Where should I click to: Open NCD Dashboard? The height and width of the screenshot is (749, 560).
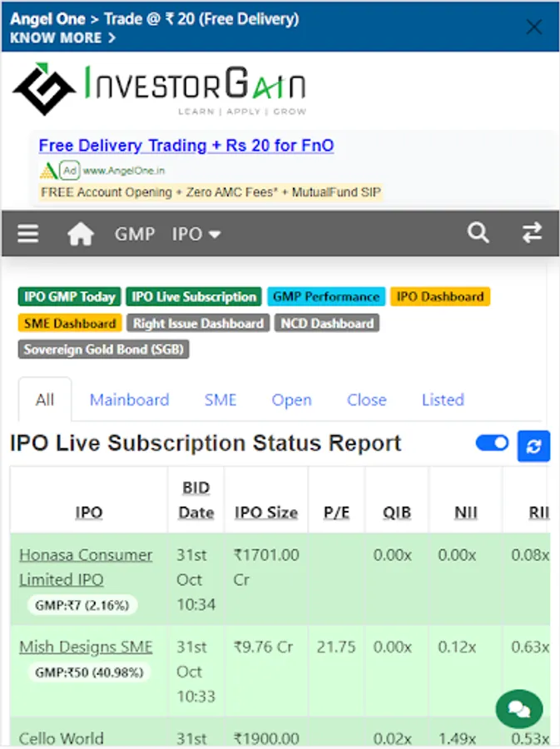click(x=327, y=323)
